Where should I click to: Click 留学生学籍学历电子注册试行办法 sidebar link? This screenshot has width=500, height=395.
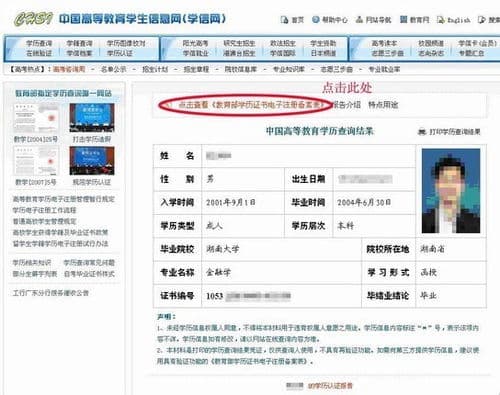click(x=60, y=244)
